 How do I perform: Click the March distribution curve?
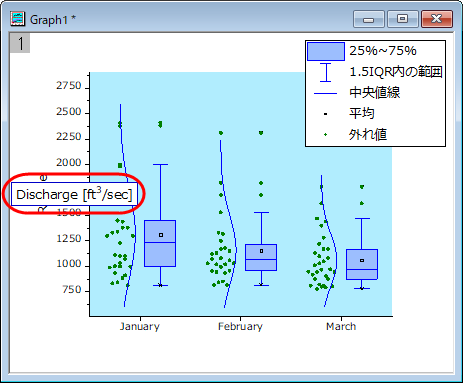pyautogui.click(x=335, y=257)
